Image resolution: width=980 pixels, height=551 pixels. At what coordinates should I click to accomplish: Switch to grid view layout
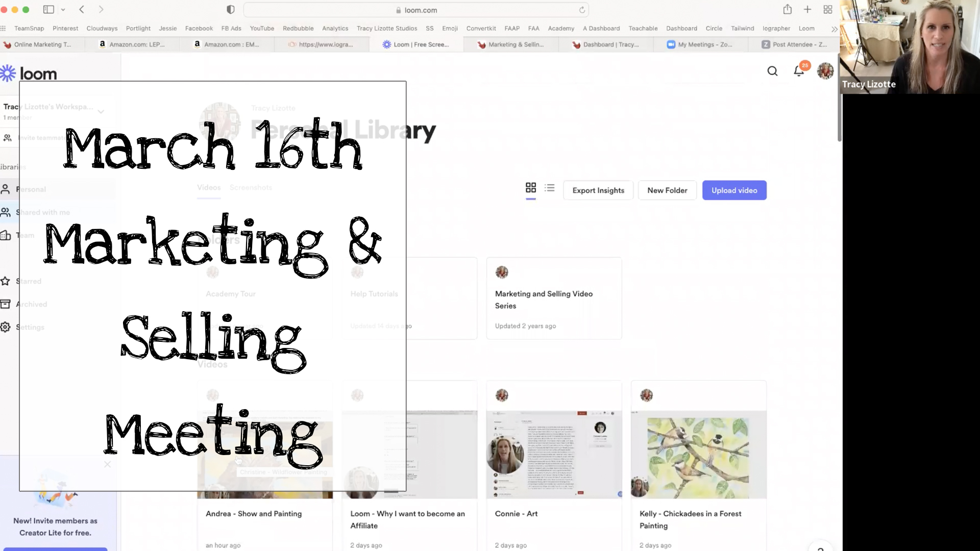tap(531, 188)
